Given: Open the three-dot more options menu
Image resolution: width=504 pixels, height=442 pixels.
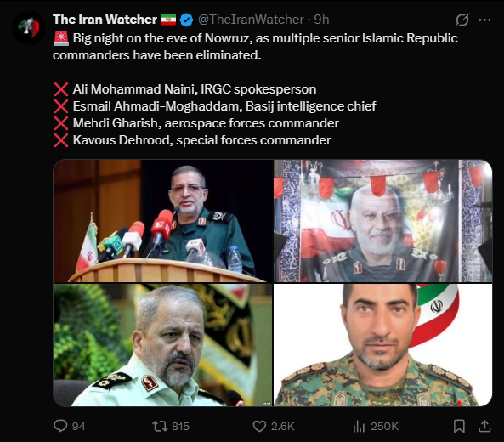Looking at the screenshot, I should (x=484, y=20).
